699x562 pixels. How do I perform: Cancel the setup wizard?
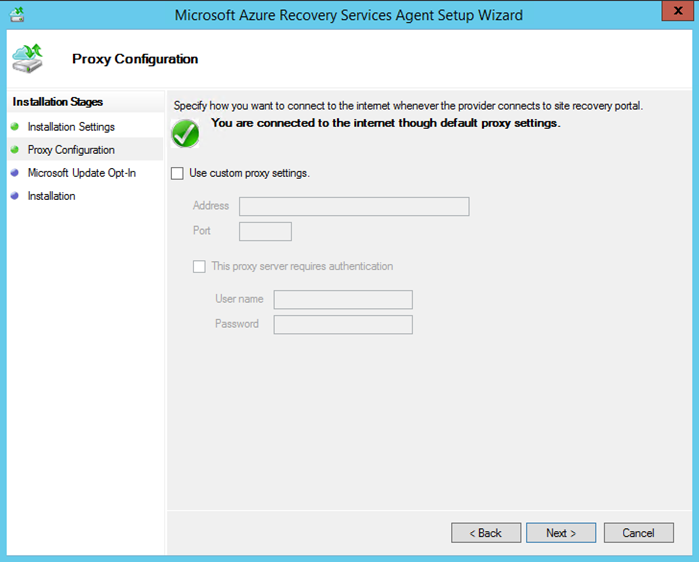(x=639, y=533)
